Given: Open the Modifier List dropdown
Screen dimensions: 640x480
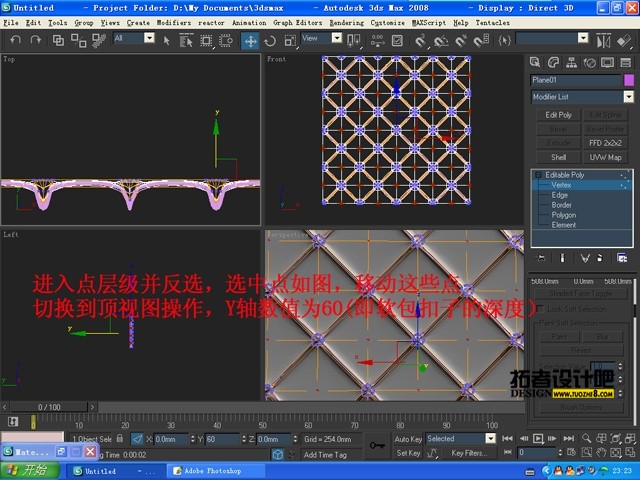Looking at the screenshot, I should [x=629, y=97].
